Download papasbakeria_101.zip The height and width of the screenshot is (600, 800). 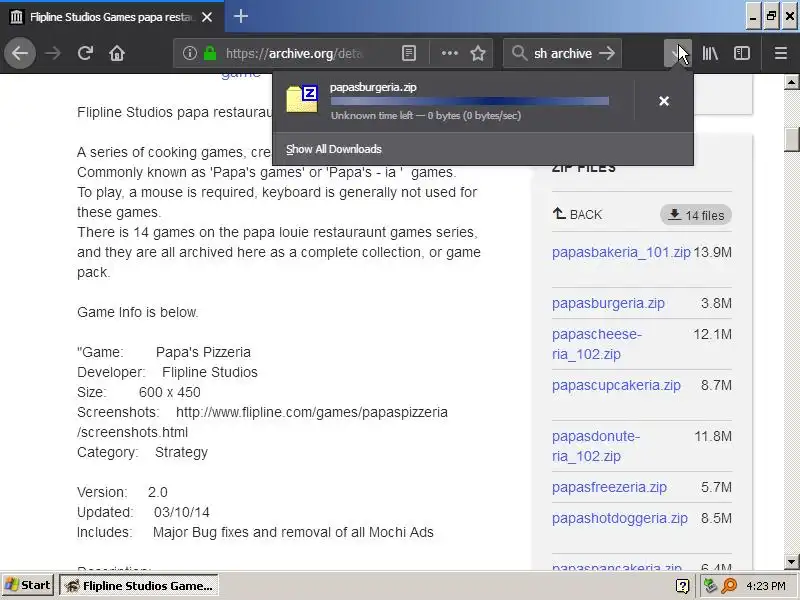[x=621, y=252]
